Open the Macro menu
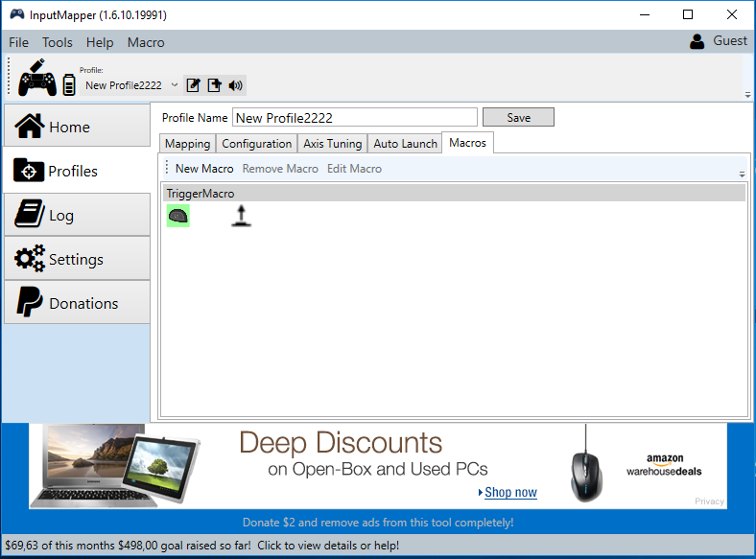Image resolution: width=756 pixels, height=559 pixels. click(x=146, y=42)
